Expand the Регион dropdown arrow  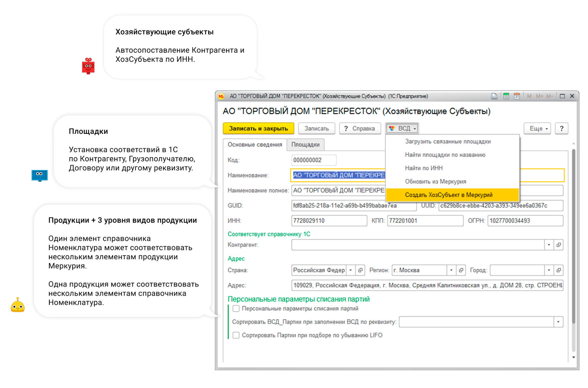click(x=451, y=270)
